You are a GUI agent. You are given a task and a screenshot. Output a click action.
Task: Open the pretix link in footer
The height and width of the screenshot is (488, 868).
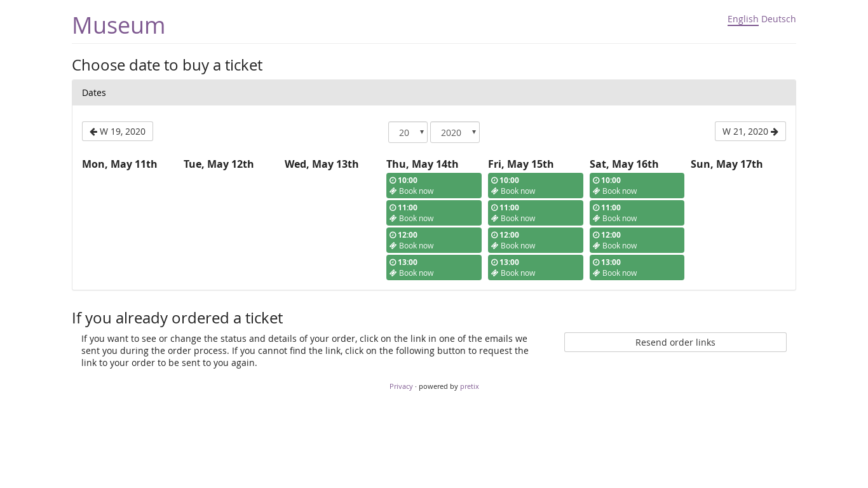pos(470,386)
